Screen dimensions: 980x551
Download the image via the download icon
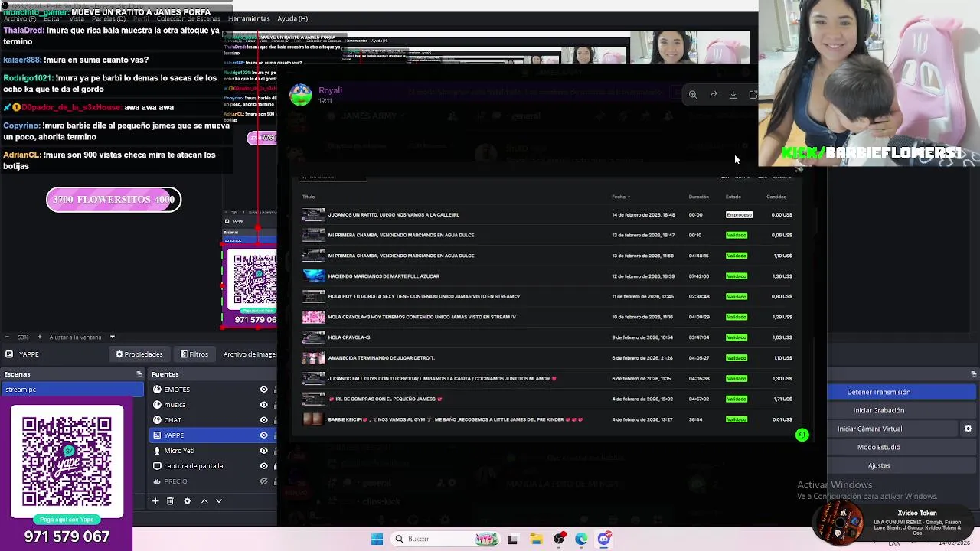tap(733, 95)
